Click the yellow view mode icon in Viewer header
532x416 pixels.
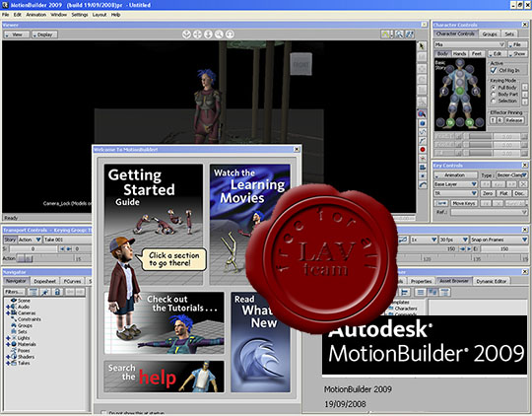387,35
